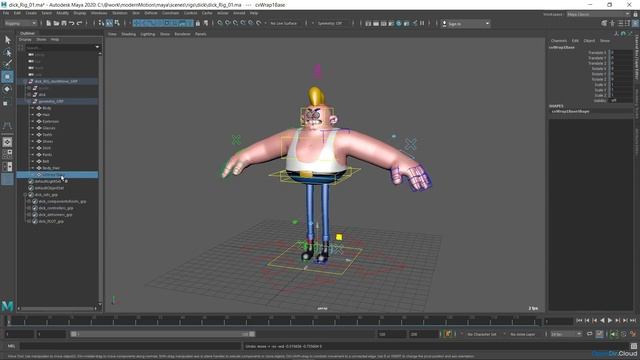Click the Save Scene icon
Viewport: 640px width, 360px height.
click(x=64, y=23)
